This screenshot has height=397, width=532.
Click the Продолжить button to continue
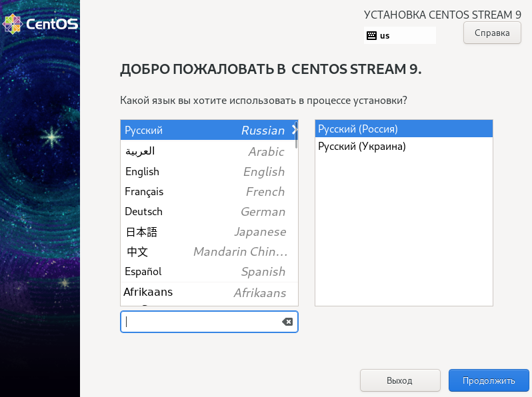tap(489, 380)
